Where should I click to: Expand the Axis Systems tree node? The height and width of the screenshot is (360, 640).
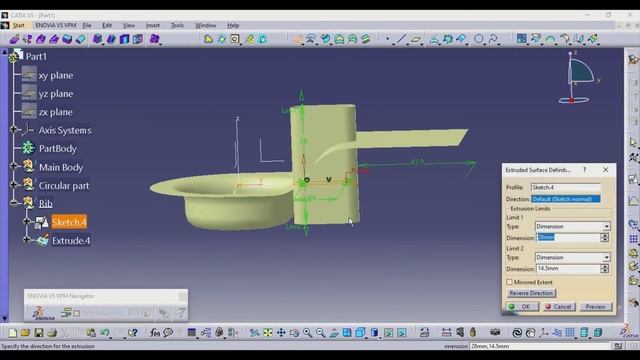point(13,130)
